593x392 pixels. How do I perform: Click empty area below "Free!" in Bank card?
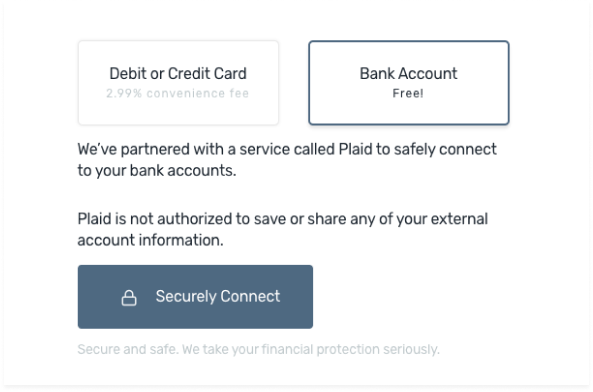(x=408, y=112)
